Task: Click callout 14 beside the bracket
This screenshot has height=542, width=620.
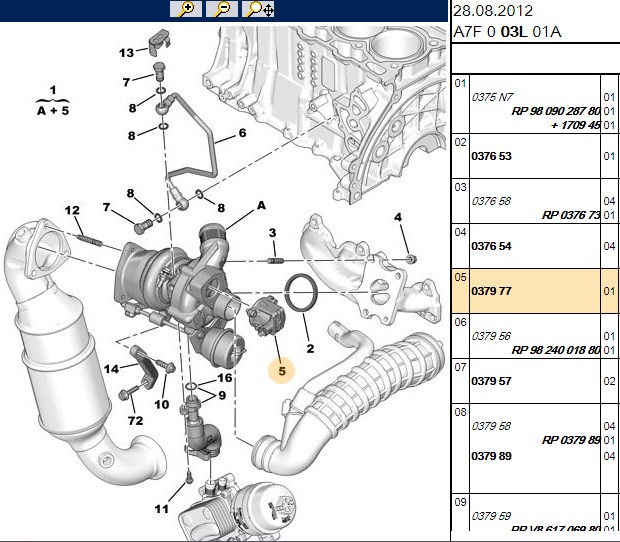Action: coord(111,369)
